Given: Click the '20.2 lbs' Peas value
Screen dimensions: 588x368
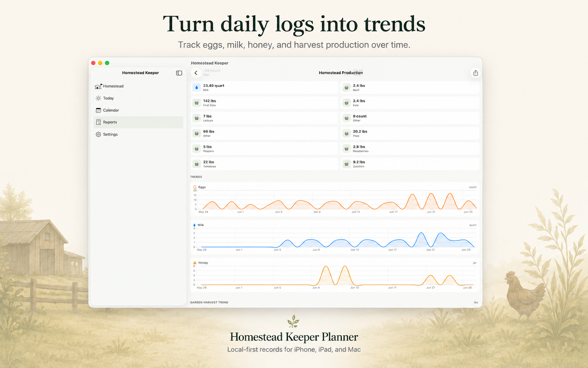Looking at the screenshot, I should (360, 132).
